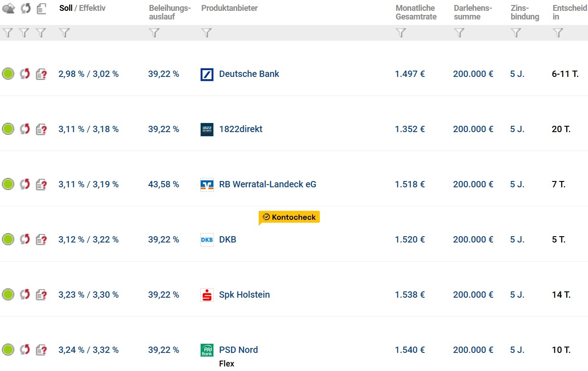Open filter under Zinsbindung column
Screen dimensions: 588x371
coord(516,33)
